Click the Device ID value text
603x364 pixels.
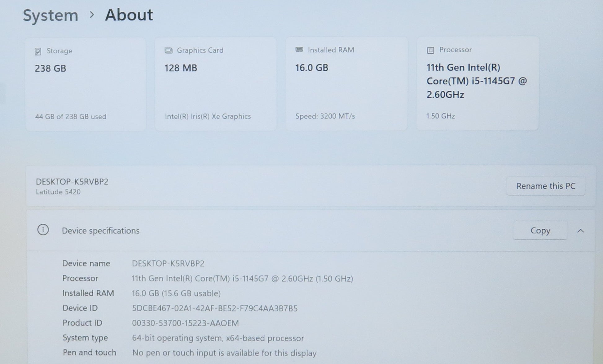(x=214, y=308)
